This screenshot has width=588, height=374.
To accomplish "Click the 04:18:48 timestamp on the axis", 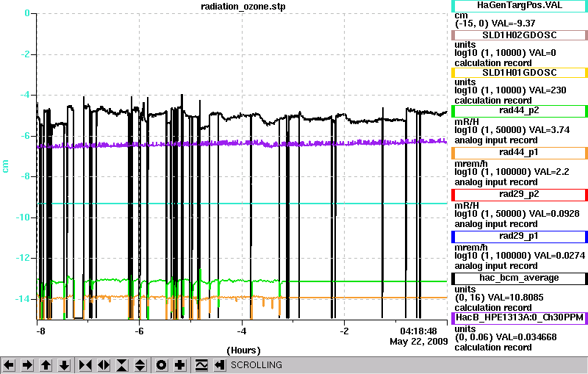I will (418, 331).
